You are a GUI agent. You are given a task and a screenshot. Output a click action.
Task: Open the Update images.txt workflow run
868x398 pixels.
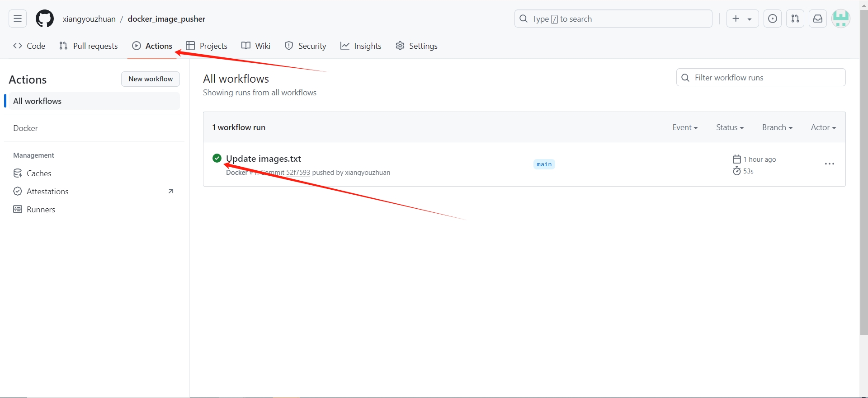[x=264, y=159]
